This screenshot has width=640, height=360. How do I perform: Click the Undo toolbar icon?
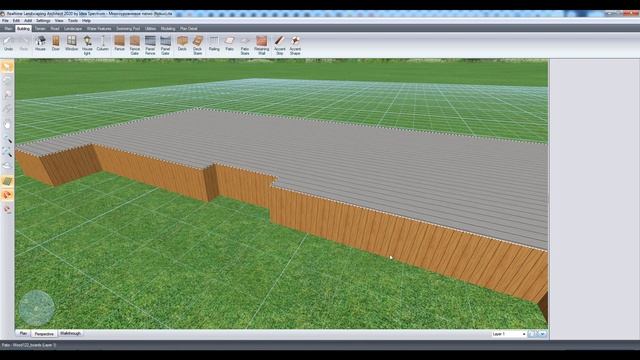8,44
